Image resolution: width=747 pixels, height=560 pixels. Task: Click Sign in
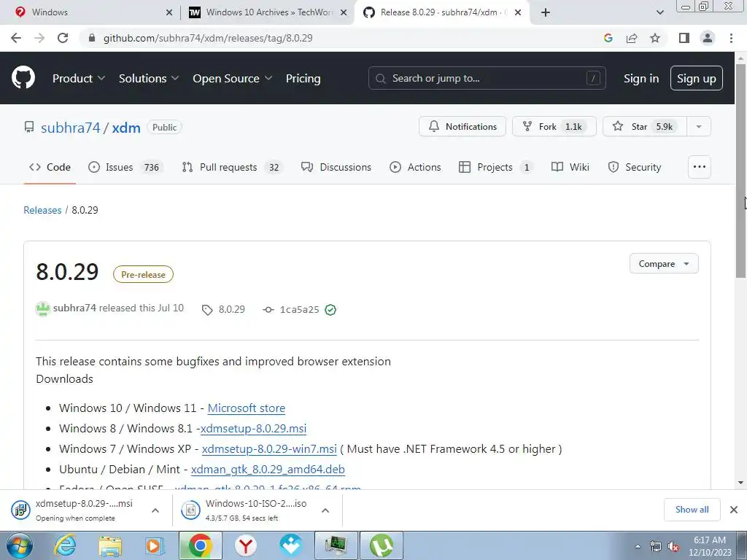(x=641, y=79)
